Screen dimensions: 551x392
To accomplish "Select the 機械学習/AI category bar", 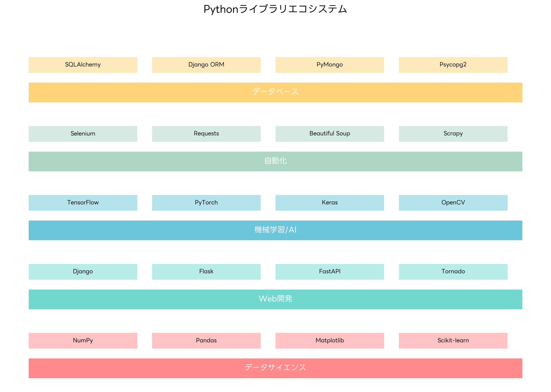I will [x=275, y=230].
